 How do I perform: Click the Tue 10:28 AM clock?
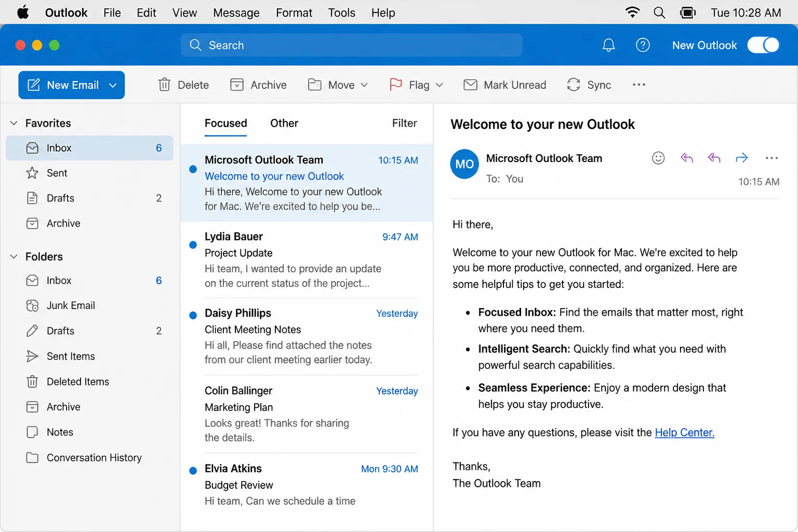pyautogui.click(x=746, y=12)
